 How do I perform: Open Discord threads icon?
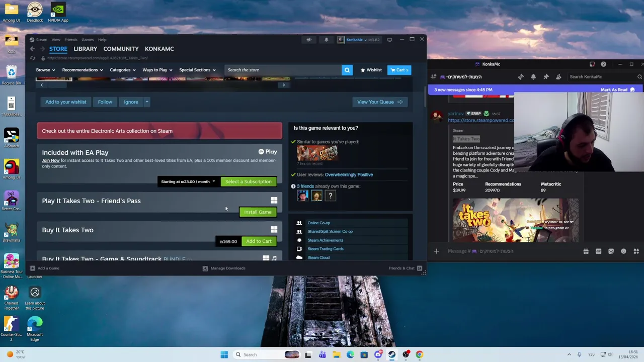(x=521, y=76)
